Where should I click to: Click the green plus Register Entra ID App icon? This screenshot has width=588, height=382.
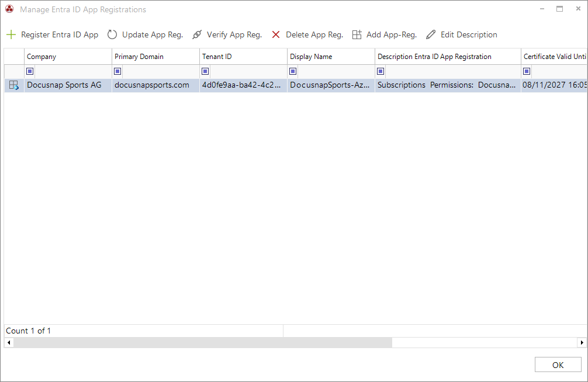(x=11, y=35)
